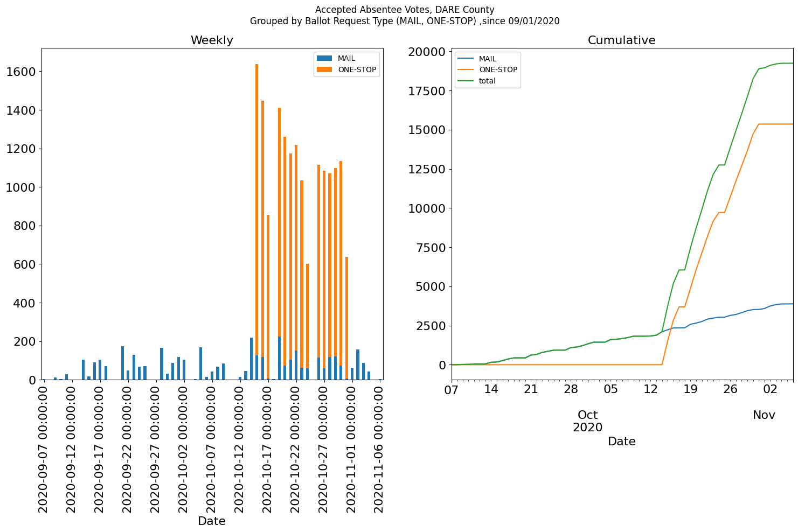Click the '2020-10-12 00:00:00' x-axis label
The height and width of the screenshot is (532, 798).
point(240,448)
